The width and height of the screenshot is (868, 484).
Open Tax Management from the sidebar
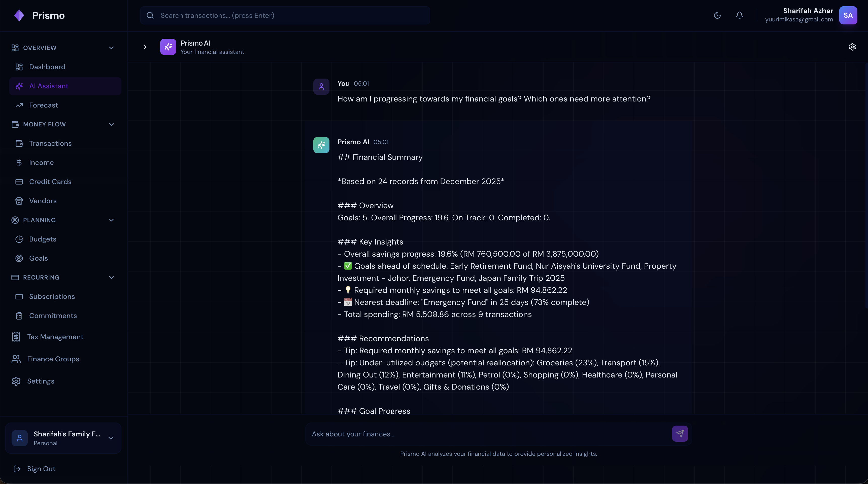tap(55, 337)
